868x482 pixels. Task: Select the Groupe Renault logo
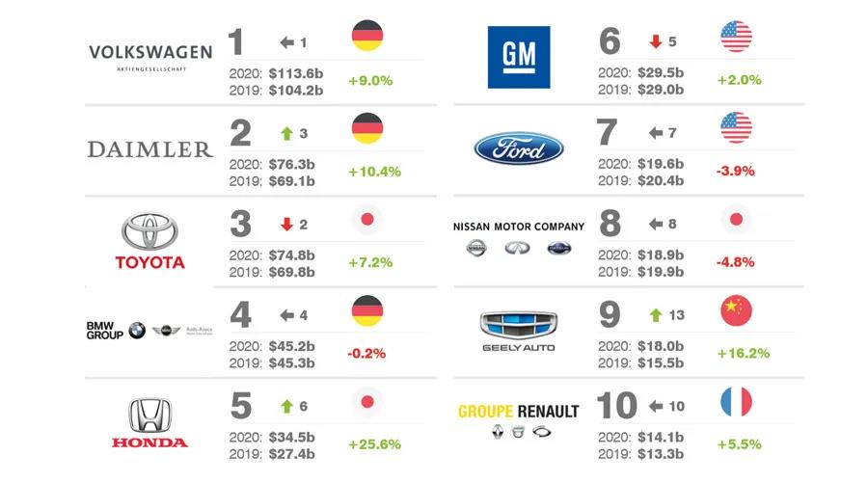click(519, 419)
